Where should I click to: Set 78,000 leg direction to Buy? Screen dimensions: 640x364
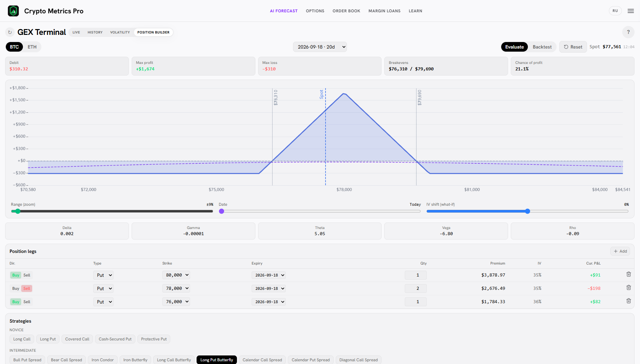16,288
